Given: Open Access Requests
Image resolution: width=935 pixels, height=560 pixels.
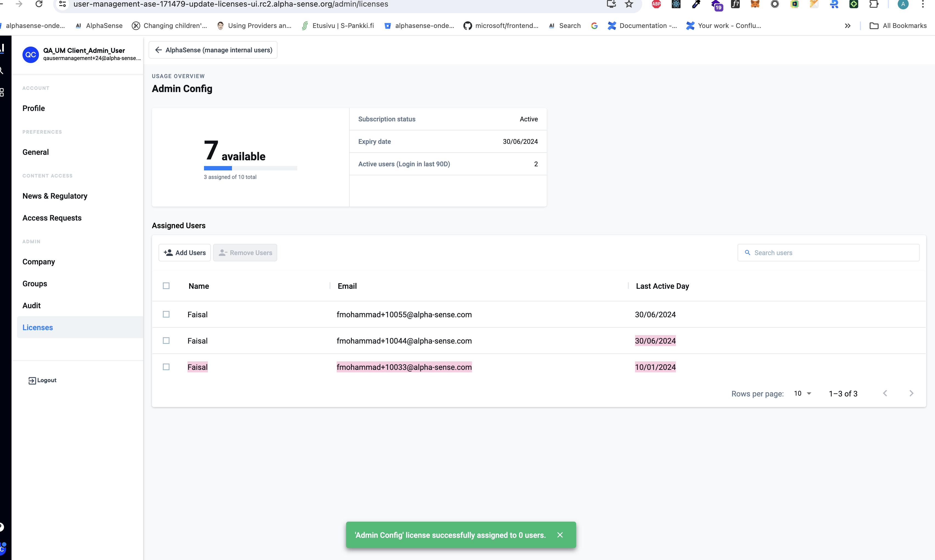Looking at the screenshot, I should click(52, 218).
